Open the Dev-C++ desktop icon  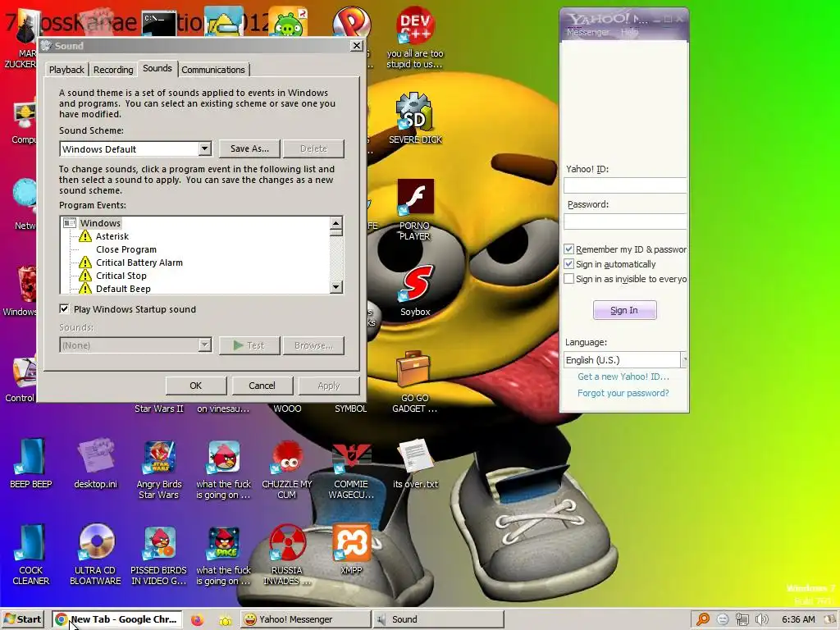(415, 25)
